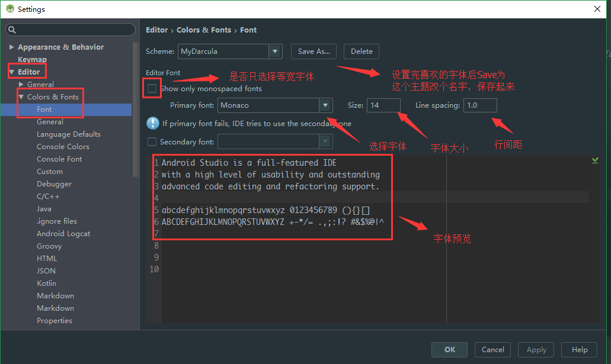Open Language Defaults settings
This screenshot has height=364, width=611.
[x=69, y=134]
